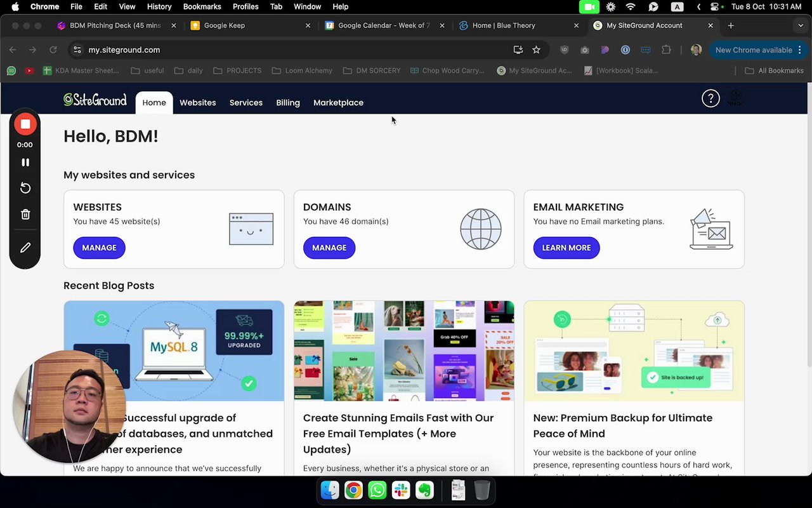Open the Premium Backup blog post title
This screenshot has height=508, width=812.
[623, 425]
